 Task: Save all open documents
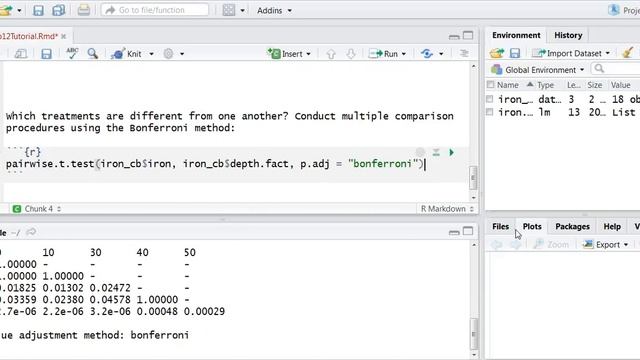[x=58, y=10]
